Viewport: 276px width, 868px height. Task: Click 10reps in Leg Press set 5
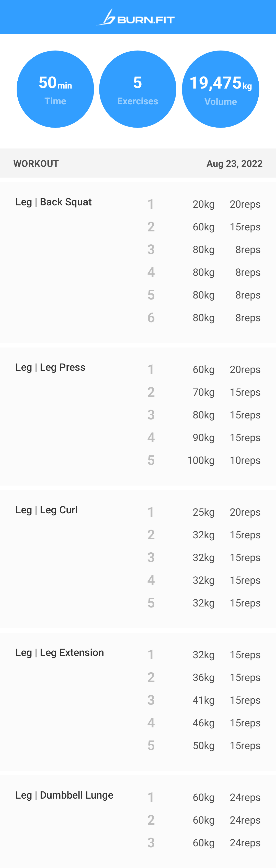245,460
